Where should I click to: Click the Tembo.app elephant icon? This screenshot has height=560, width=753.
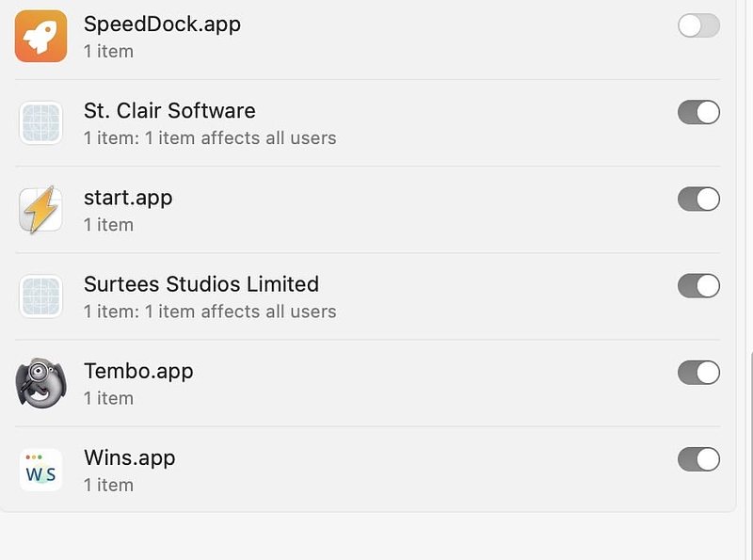tap(40, 383)
